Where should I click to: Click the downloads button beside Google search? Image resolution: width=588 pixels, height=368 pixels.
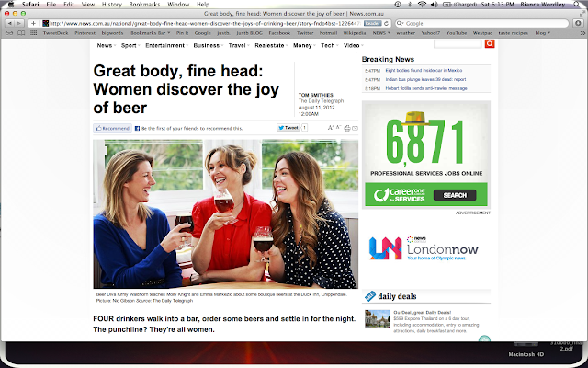click(x=578, y=23)
